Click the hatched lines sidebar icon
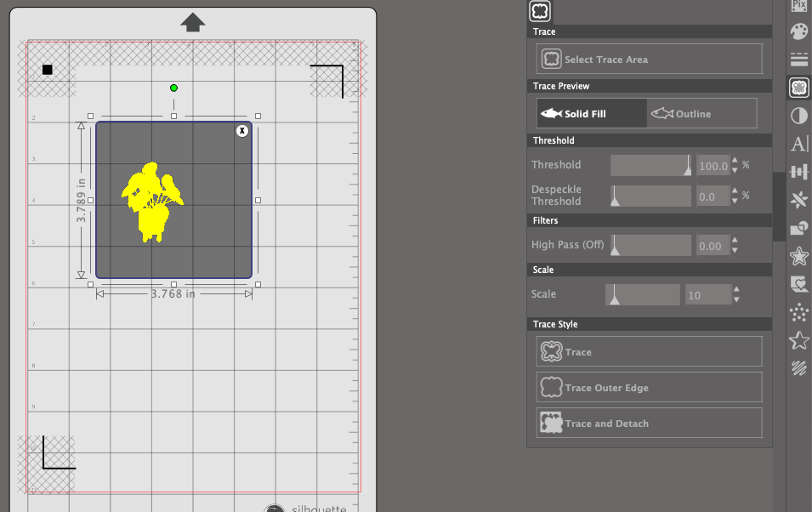 [799, 368]
